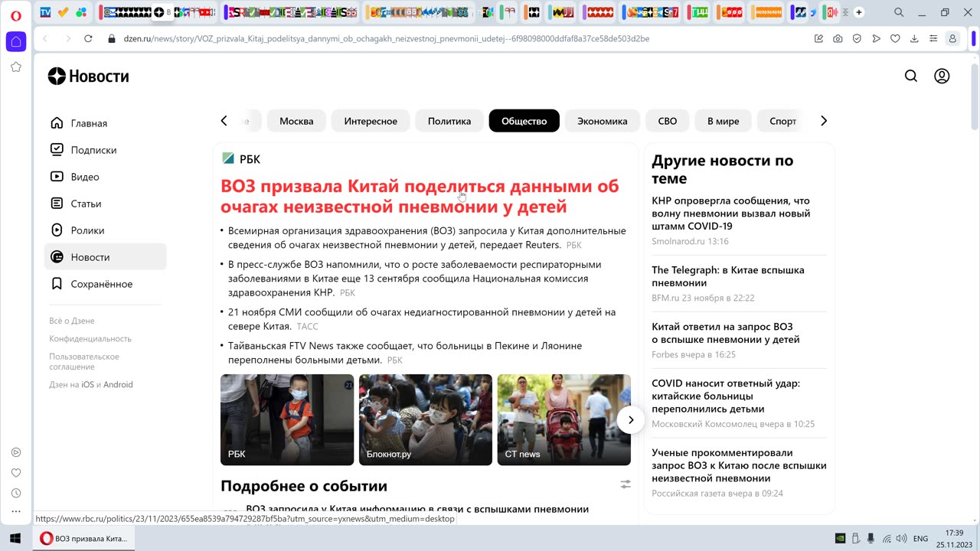Select the Экономика category tab

pos(603,121)
